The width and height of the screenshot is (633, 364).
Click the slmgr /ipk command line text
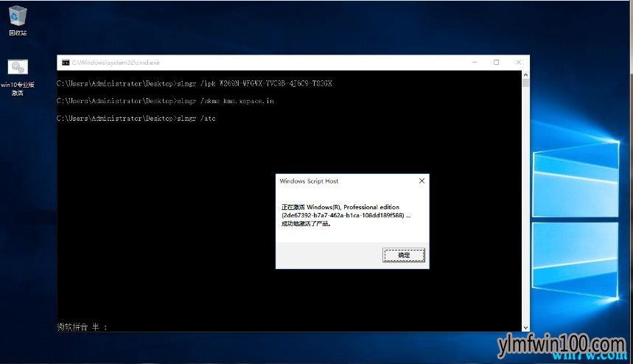pos(195,83)
